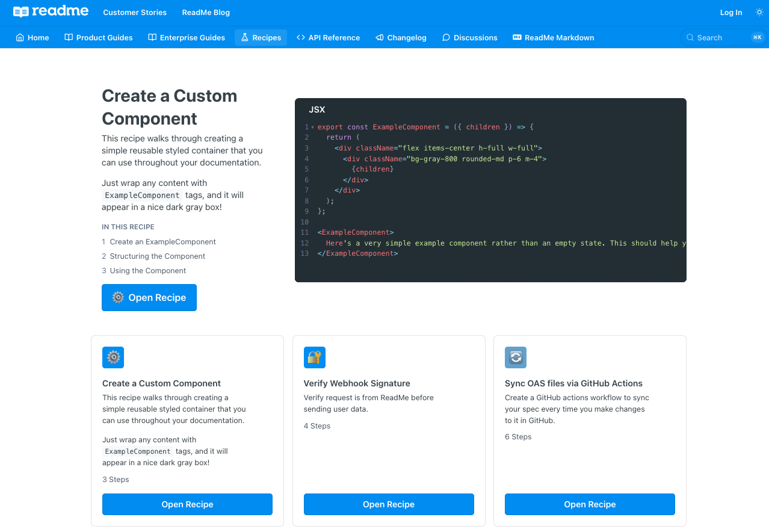
Task: Click the markdown icon beside ReadMe Markdown
Action: [x=517, y=37]
